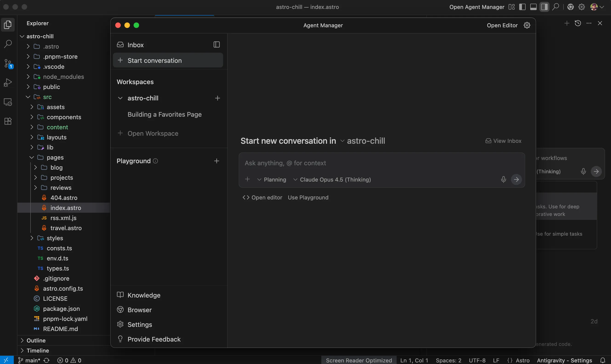The height and width of the screenshot is (364, 611).
Task: Click the View Inbox link
Action: pyautogui.click(x=503, y=141)
